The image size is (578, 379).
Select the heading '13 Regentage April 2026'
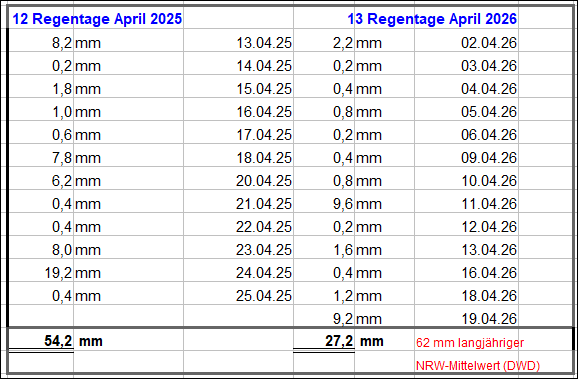(x=432, y=19)
